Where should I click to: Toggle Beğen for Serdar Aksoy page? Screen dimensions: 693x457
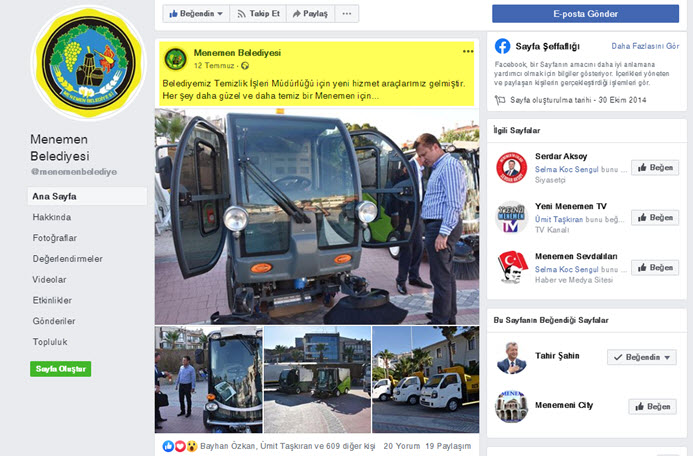point(655,168)
